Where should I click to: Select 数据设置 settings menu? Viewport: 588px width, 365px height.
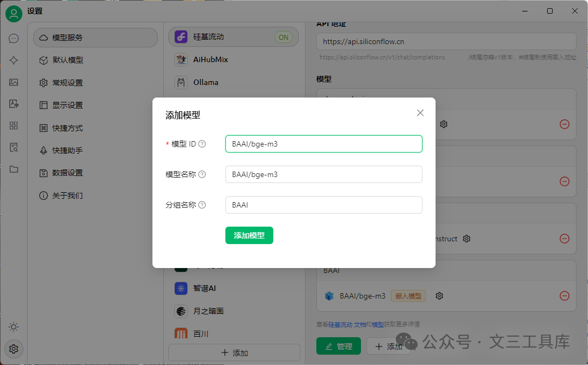coord(96,173)
